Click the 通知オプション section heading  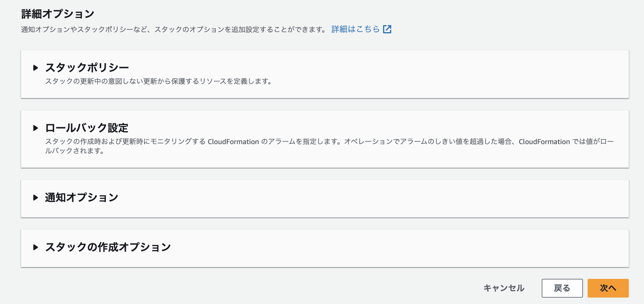[x=82, y=198]
